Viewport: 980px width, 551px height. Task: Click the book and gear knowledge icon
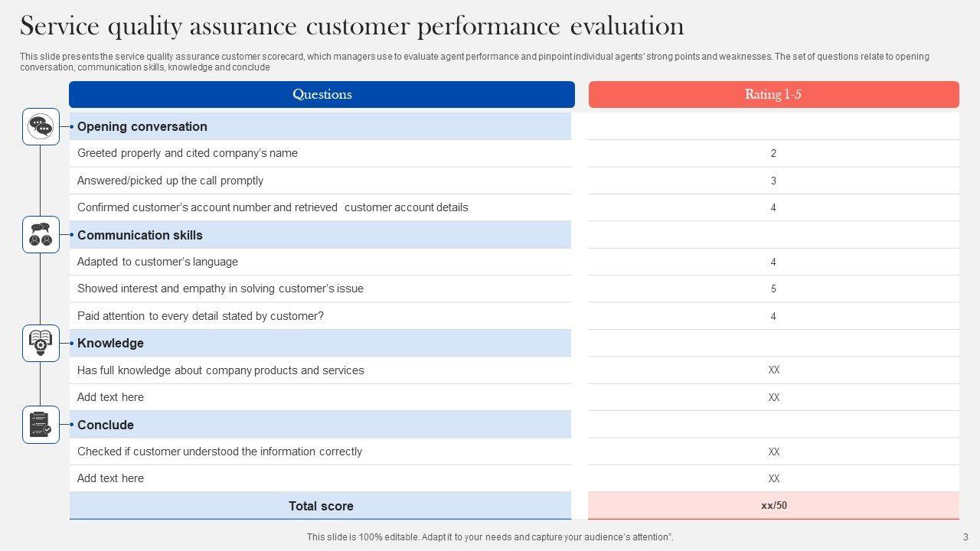click(x=41, y=343)
